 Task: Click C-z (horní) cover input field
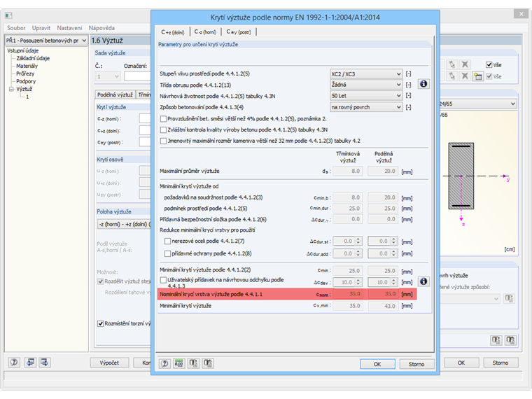[x=145, y=119]
